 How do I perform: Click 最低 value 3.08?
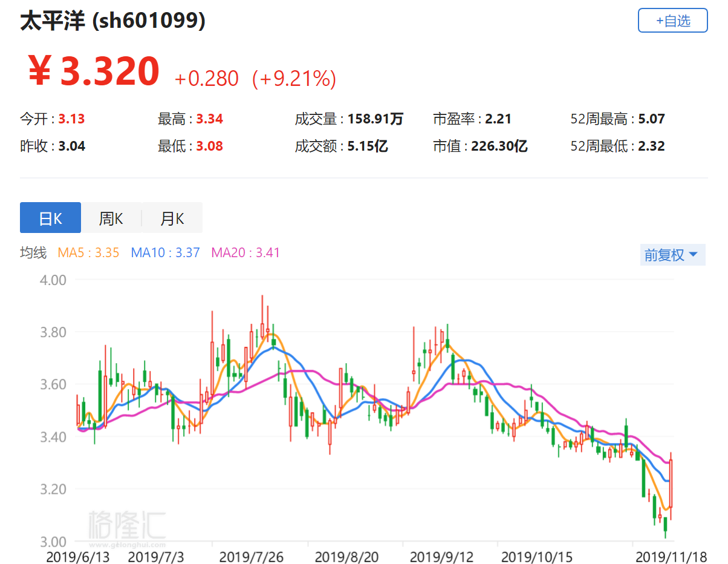[209, 146]
